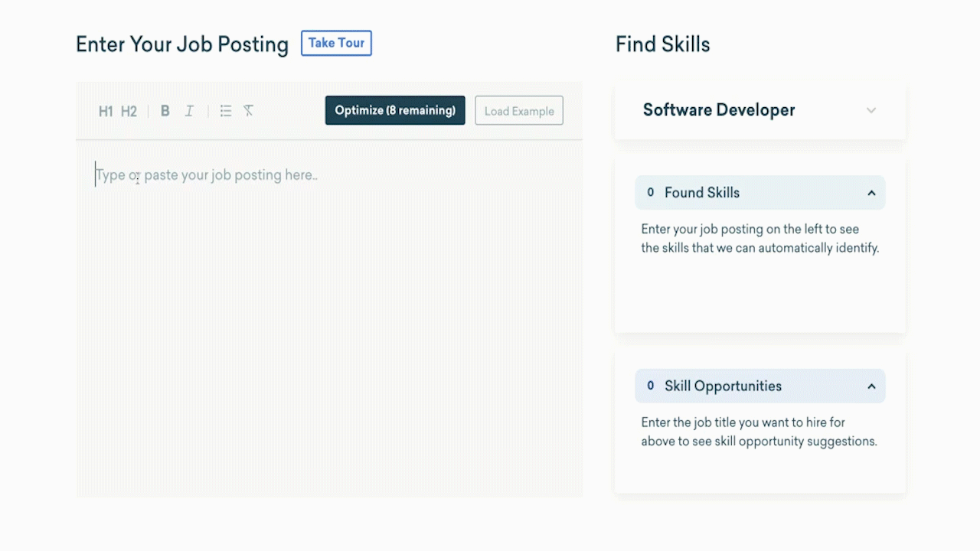Click the Skill Opportunities count badge
980x551 pixels.
651,386
